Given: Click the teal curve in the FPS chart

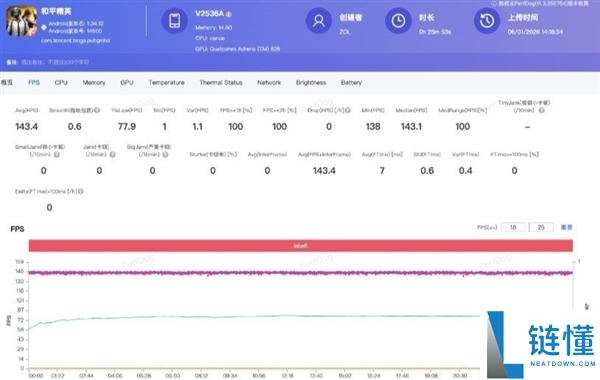Looking at the screenshot, I should 253,317.
